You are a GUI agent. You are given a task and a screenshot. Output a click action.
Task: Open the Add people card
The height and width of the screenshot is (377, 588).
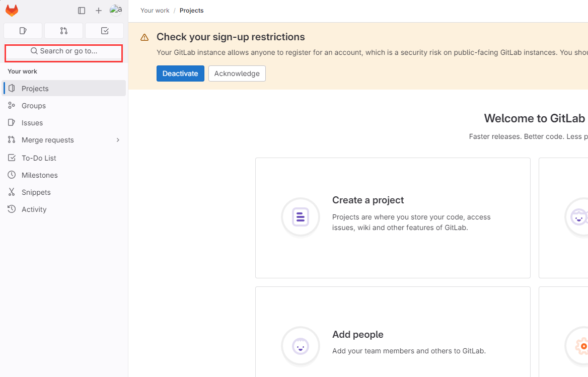pyautogui.click(x=393, y=332)
